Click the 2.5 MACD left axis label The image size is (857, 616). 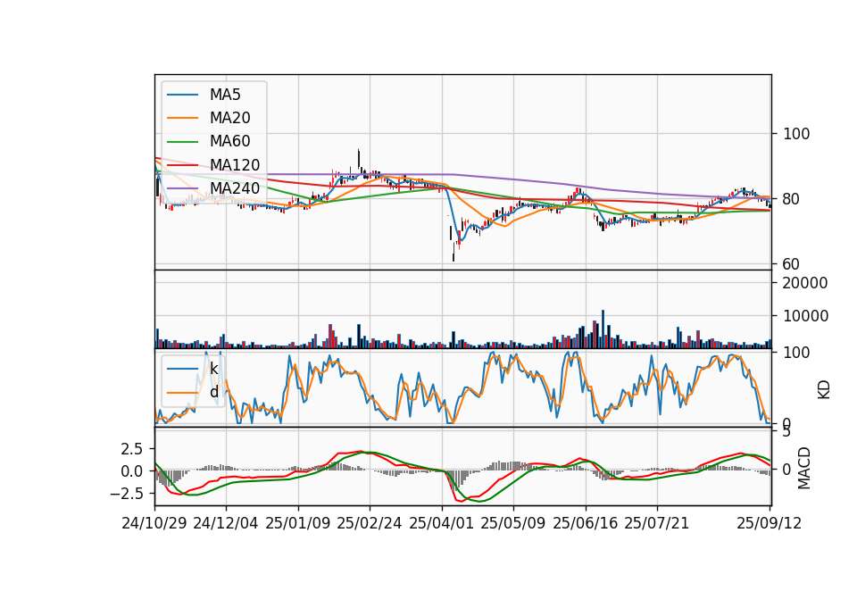tap(132, 449)
